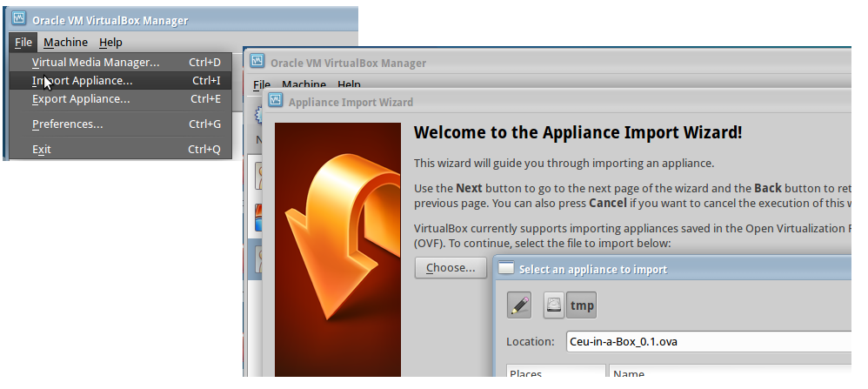Choose Export Appliance from the File menu
The height and width of the screenshot is (389, 868).
pyautogui.click(x=121, y=99)
